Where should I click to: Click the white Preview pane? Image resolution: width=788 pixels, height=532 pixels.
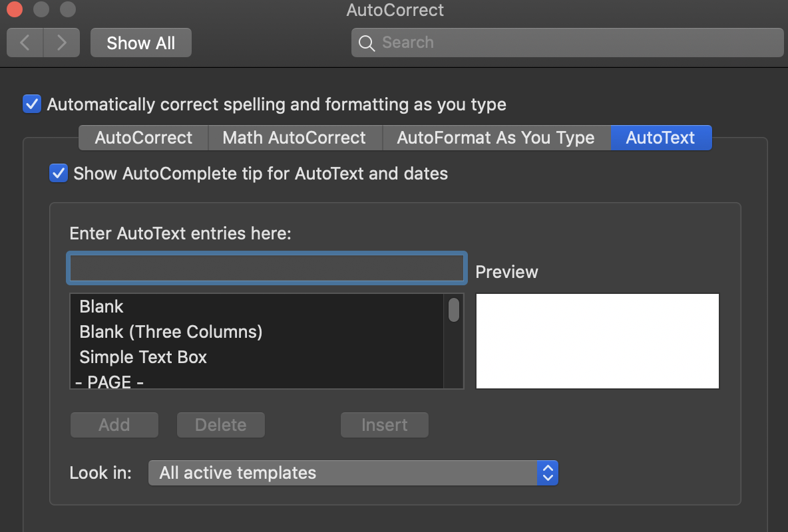click(598, 341)
